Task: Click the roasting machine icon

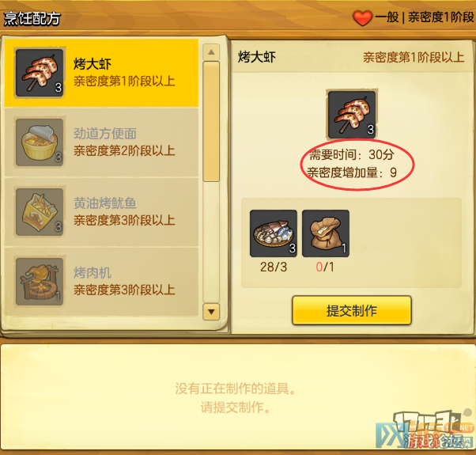Action: tap(40, 282)
